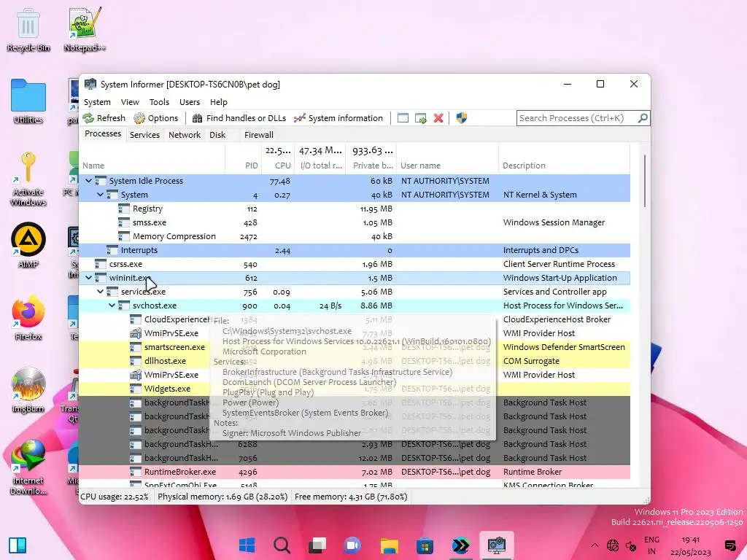
Task: Select the Internet Download Manager shortcut
Action: point(28,467)
